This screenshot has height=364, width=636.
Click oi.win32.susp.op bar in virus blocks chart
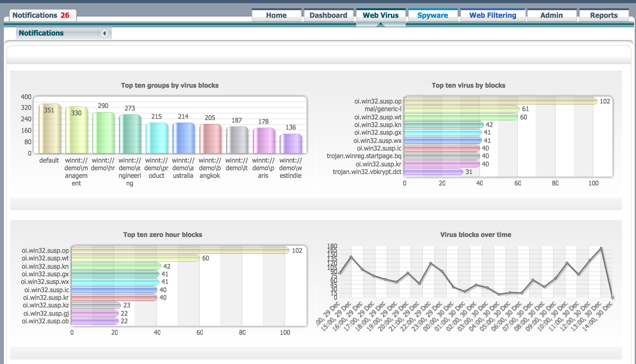500,101
